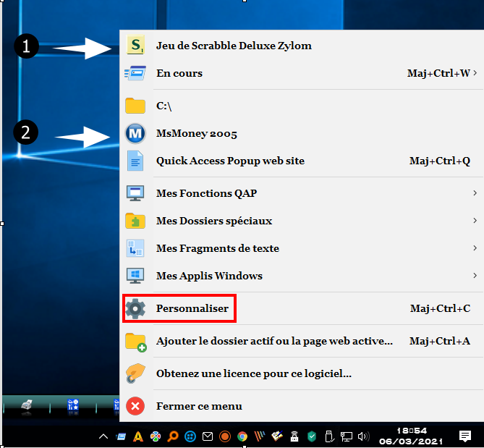This screenshot has height=448, width=484.
Task: Expand the Mes Fragments de texte submenu arrow
Action: point(475,248)
